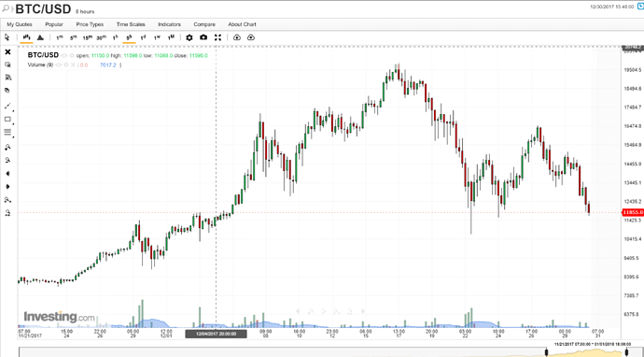
Task: Click the pan chart left arrow
Action: click(x=7, y=174)
